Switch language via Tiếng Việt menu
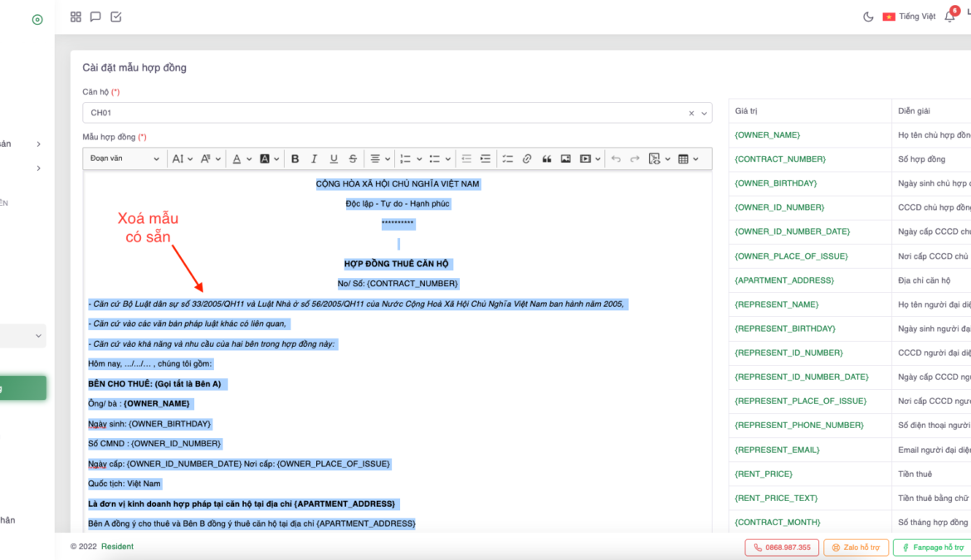The height and width of the screenshot is (560, 971). point(909,17)
